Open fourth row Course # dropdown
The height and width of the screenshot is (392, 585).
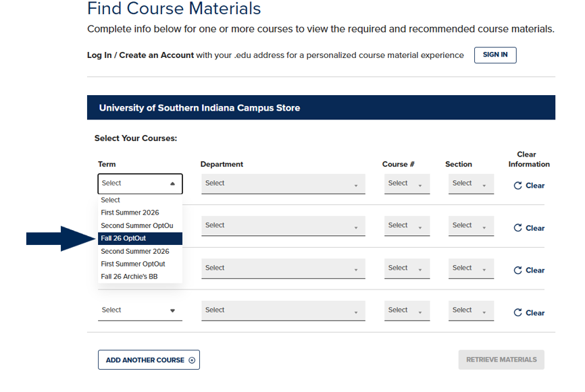[x=407, y=310]
